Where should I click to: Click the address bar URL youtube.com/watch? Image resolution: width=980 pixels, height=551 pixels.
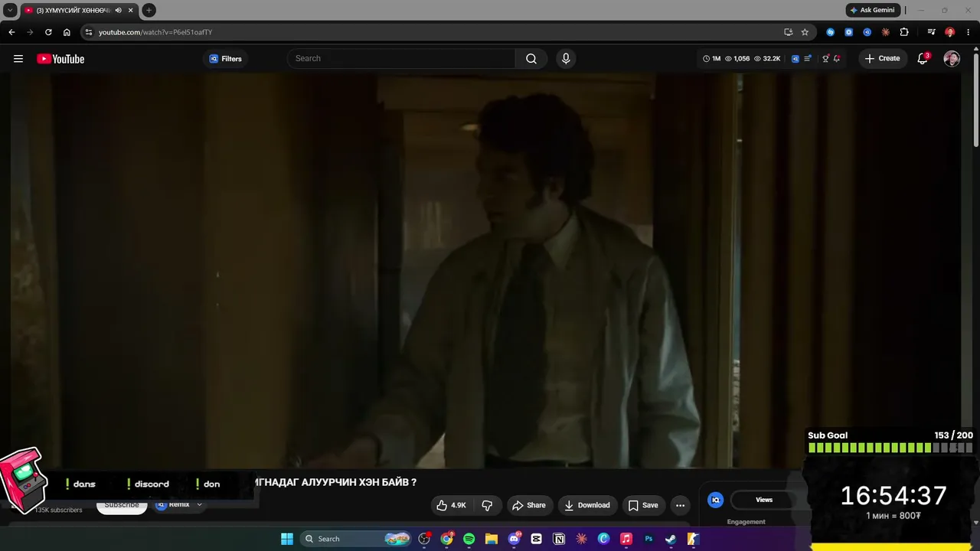155,32
